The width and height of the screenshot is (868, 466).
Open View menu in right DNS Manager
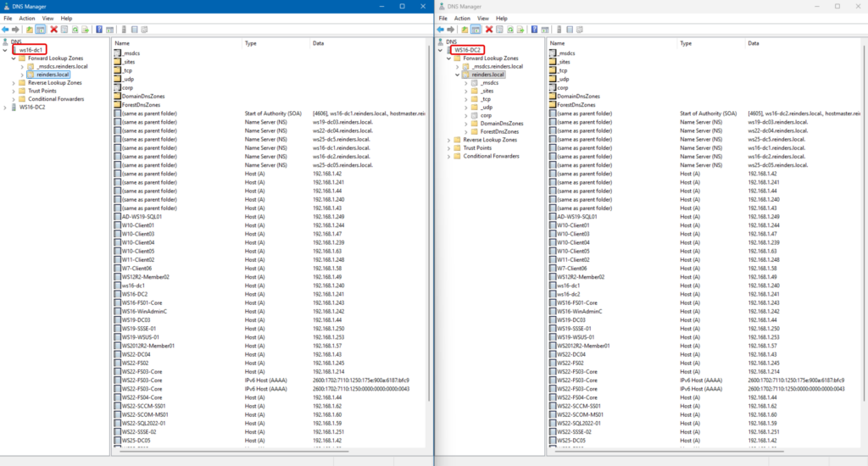tap(482, 19)
